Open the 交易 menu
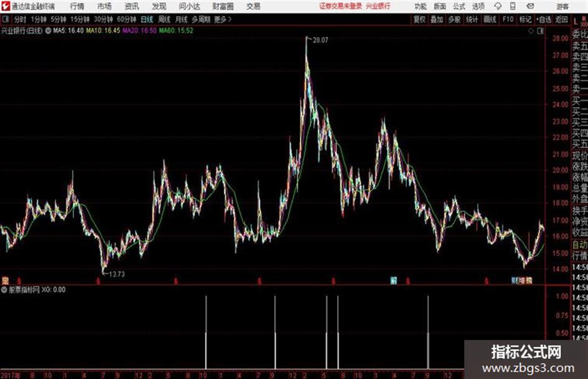 253,6
